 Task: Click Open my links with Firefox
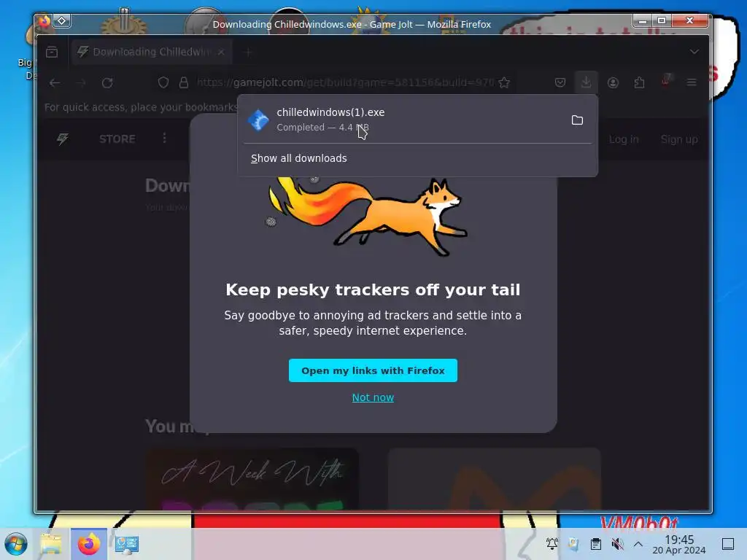(x=373, y=370)
